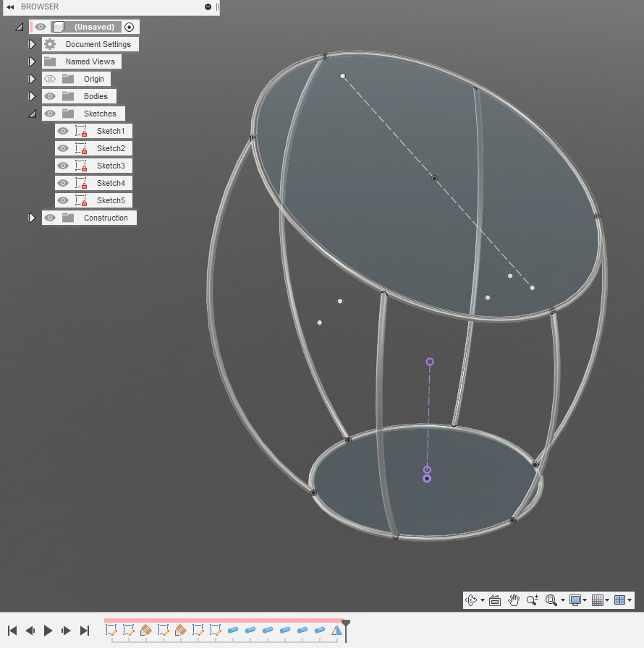Play the timeline history
This screenshot has width=644, height=648.
47,631
